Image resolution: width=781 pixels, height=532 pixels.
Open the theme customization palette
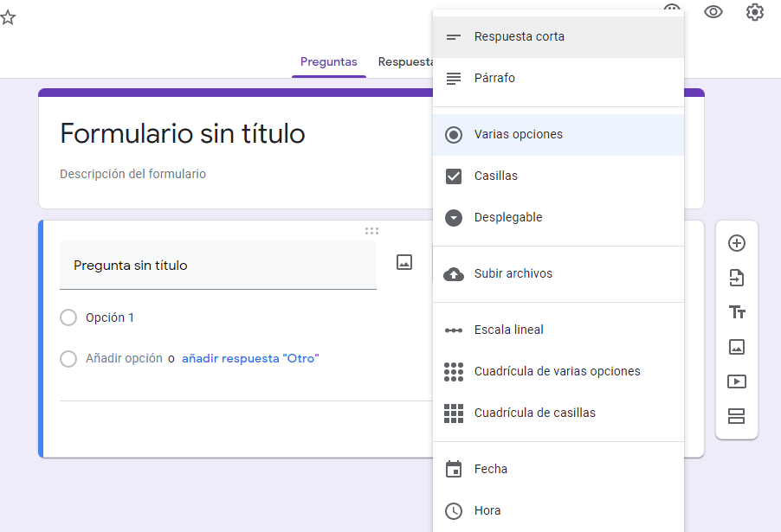672,11
